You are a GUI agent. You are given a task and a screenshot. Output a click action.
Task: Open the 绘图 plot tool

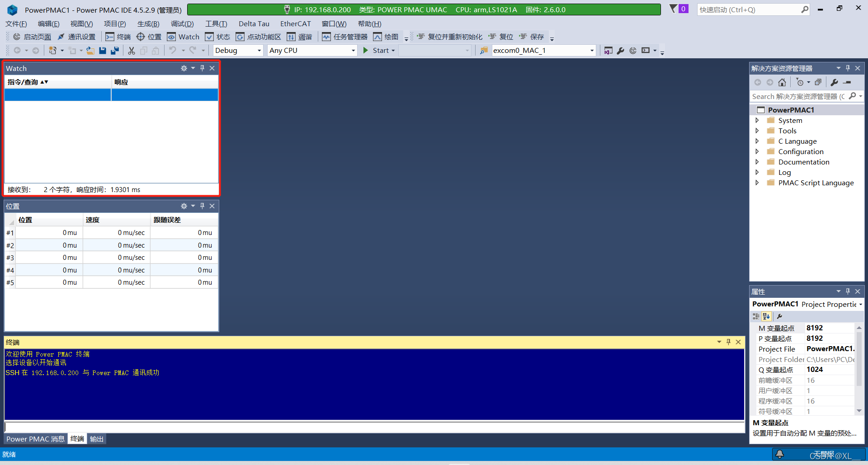pyautogui.click(x=386, y=37)
